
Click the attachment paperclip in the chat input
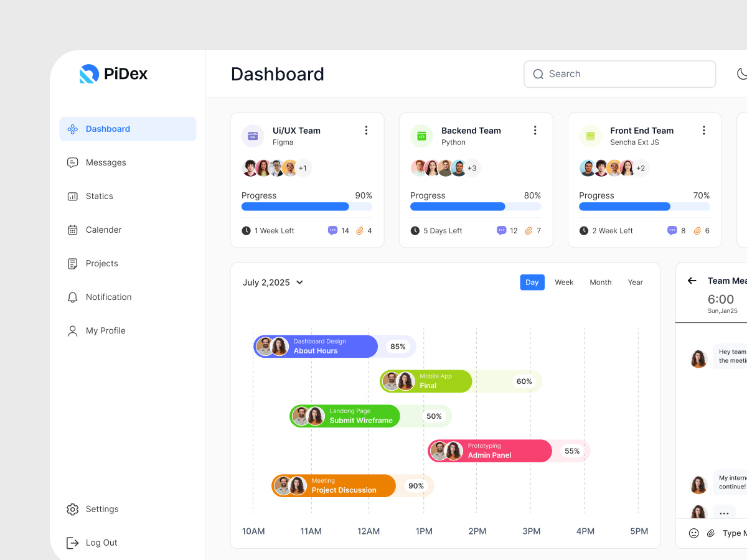point(711,533)
